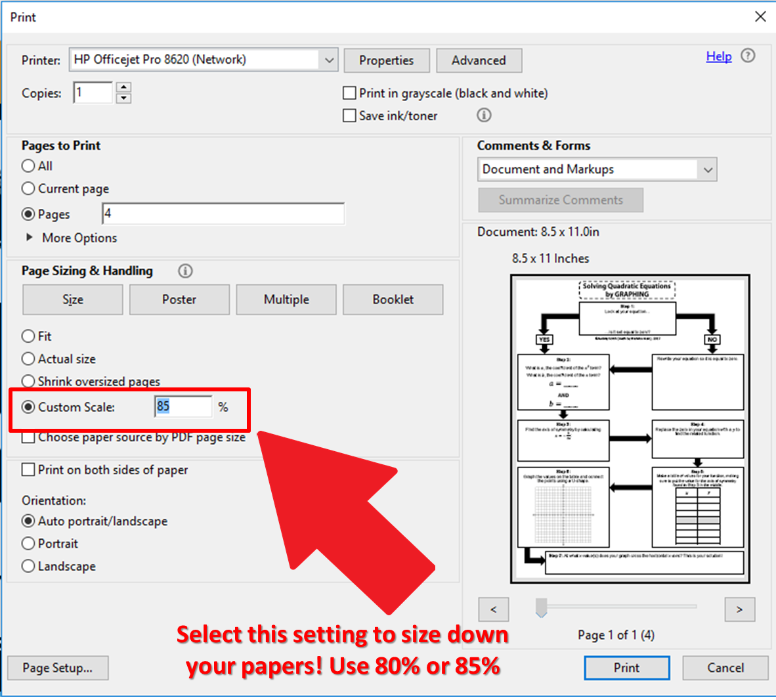Image resolution: width=776 pixels, height=700 pixels.
Task: Go to previous preview page arrow
Action: click(494, 609)
